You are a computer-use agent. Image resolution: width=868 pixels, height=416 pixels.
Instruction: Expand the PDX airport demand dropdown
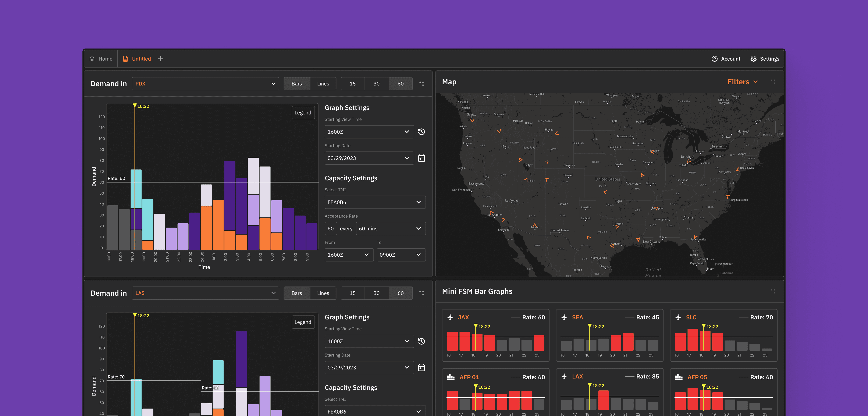click(205, 83)
